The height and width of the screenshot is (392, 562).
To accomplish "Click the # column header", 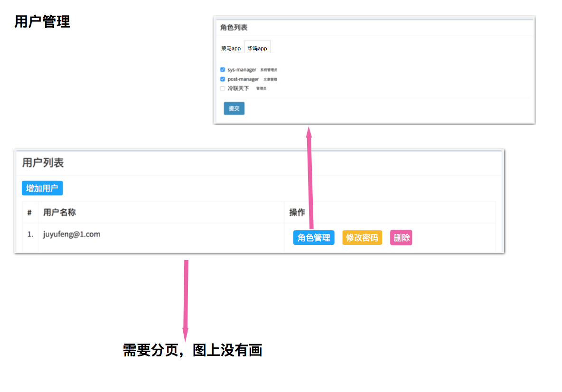I will tap(29, 213).
